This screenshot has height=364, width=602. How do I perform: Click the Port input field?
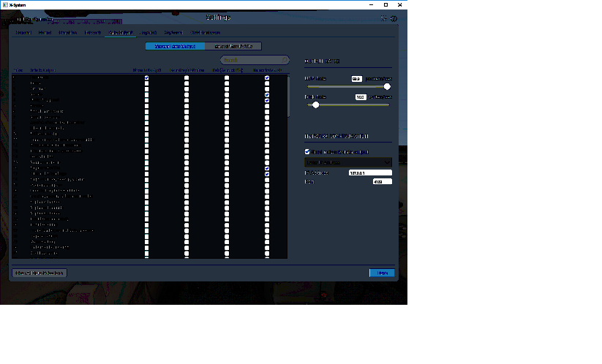[x=383, y=181]
